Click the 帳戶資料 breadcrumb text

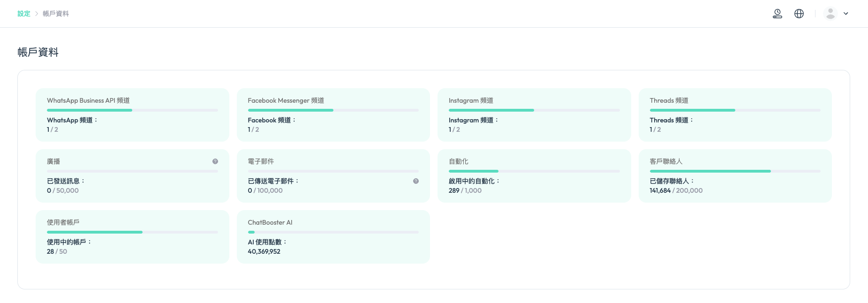coord(56,14)
